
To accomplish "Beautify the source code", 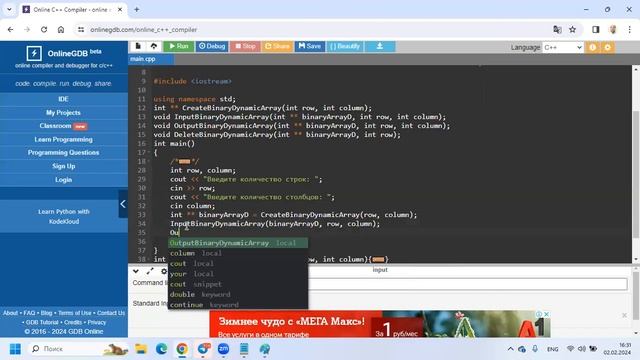I will [x=345, y=47].
